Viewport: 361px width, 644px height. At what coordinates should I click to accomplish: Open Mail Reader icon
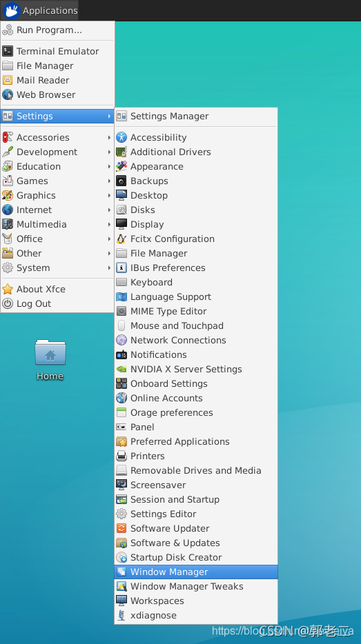click(8, 80)
